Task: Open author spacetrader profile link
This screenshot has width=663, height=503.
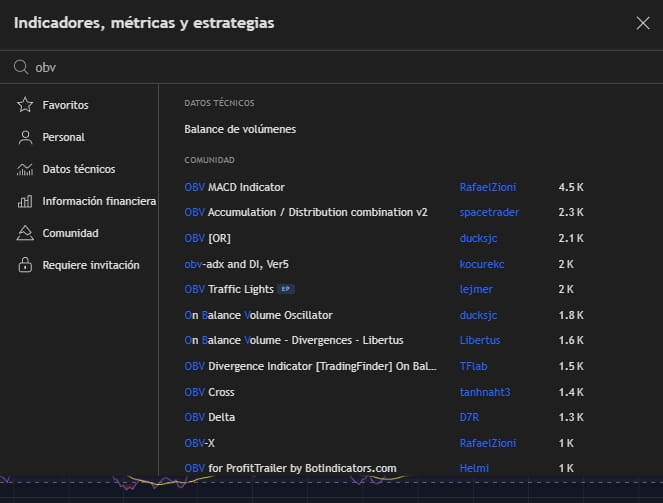Action: click(x=489, y=212)
